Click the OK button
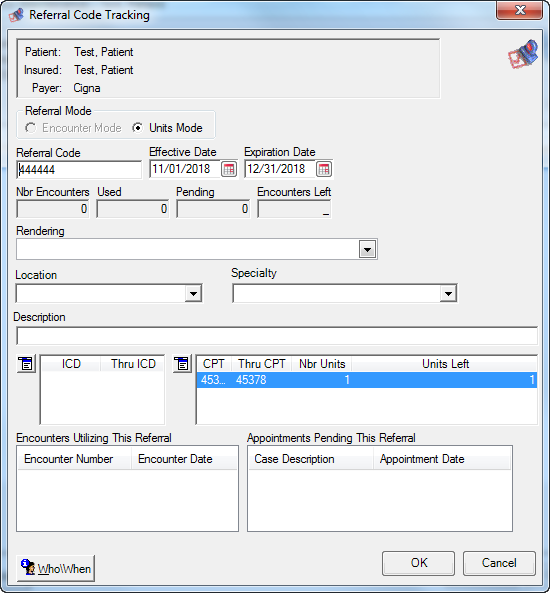Viewport: 550px width, 593px height. pyautogui.click(x=418, y=563)
